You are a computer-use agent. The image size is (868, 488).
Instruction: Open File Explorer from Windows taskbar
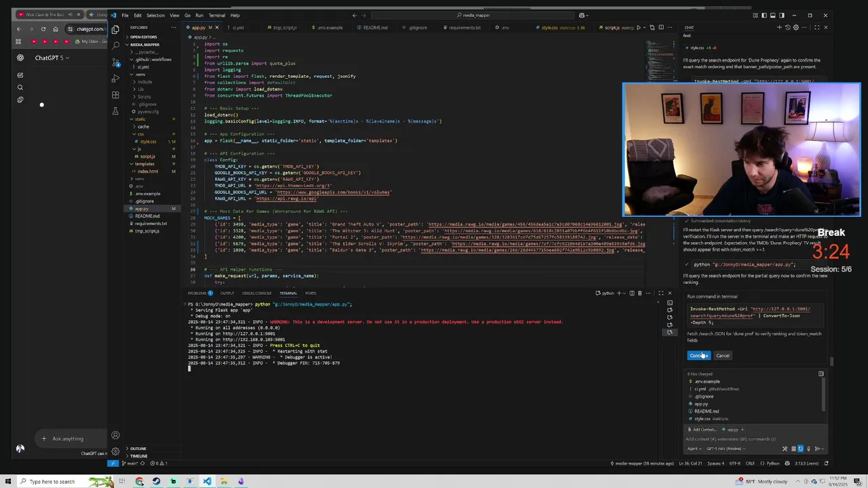click(x=224, y=482)
